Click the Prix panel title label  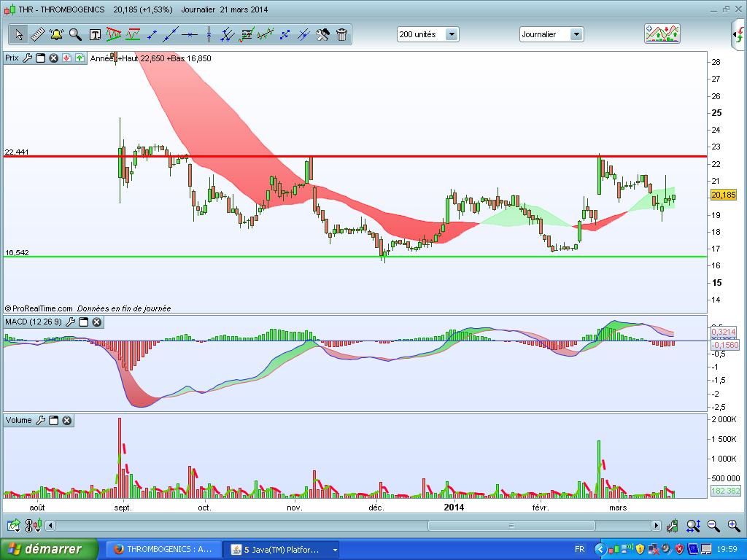click(x=12, y=58)
